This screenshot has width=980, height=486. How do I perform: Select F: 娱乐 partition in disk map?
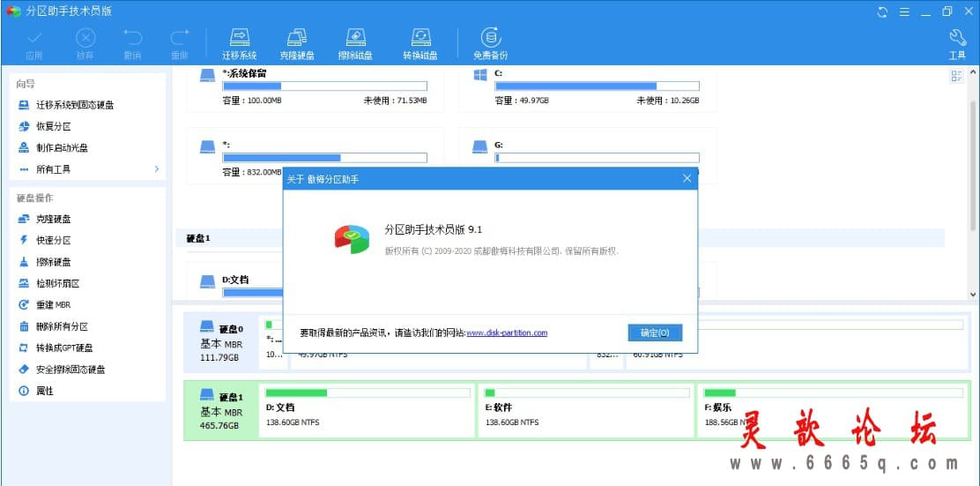coord(831,410)
